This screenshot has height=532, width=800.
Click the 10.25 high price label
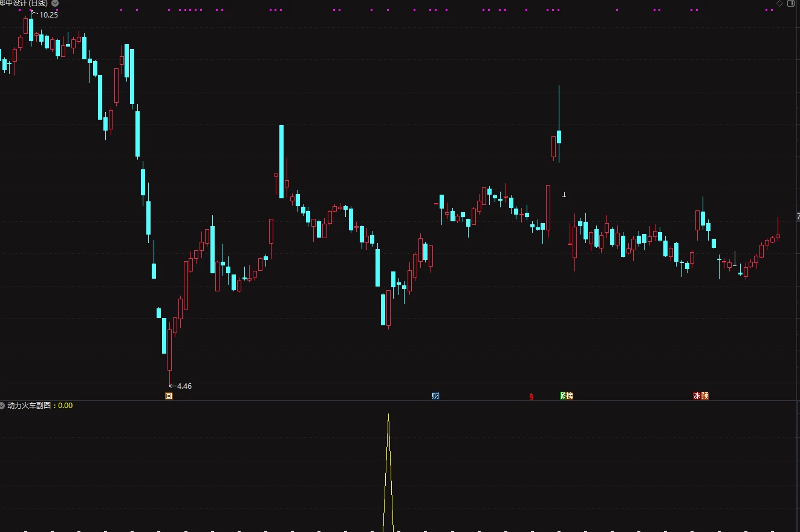click(48, 15)
